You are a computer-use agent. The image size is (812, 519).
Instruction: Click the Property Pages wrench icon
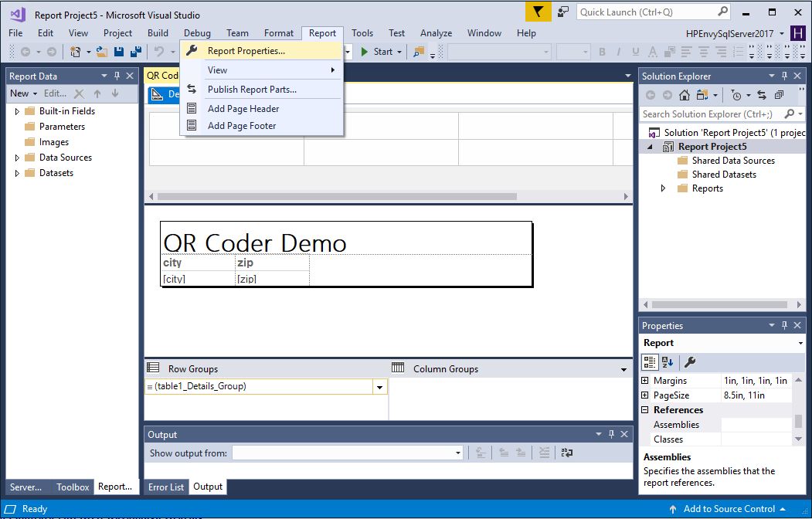(x=690, y=362)
